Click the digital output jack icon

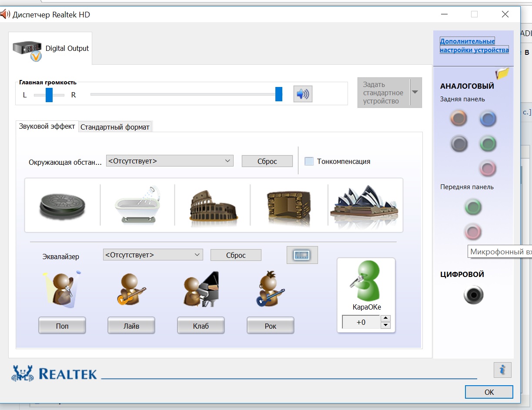coord(473,295)
